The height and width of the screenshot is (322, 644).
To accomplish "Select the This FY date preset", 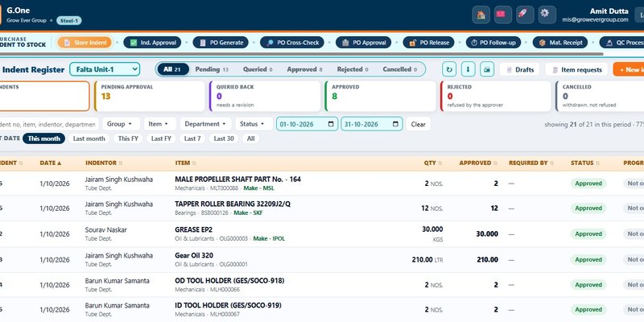I will pyautogui.click(x=128, y=138).
